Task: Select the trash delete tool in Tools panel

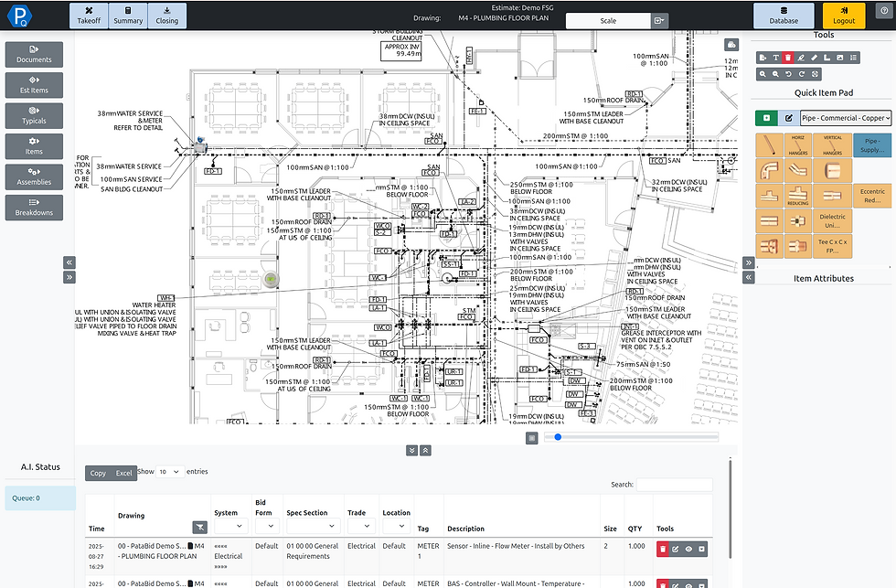Action: 790,58
